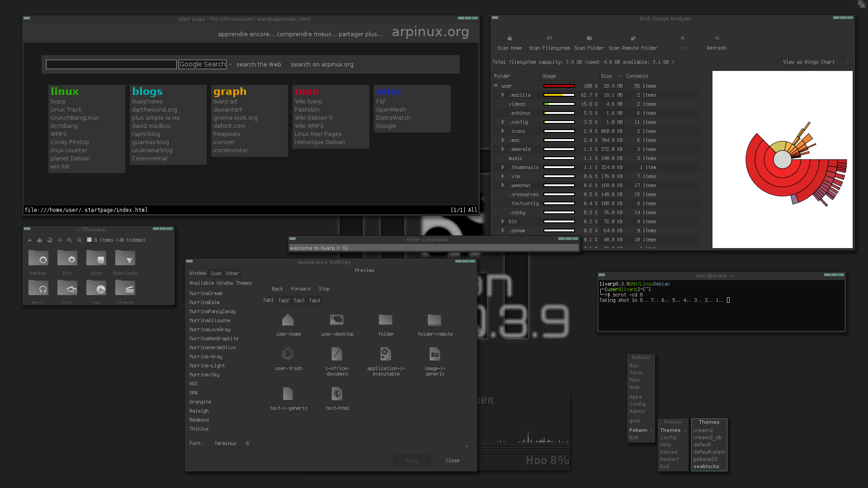Select the application-x-executable preview icon
Viewport: 868px width, 488px height.
(386, 354)
